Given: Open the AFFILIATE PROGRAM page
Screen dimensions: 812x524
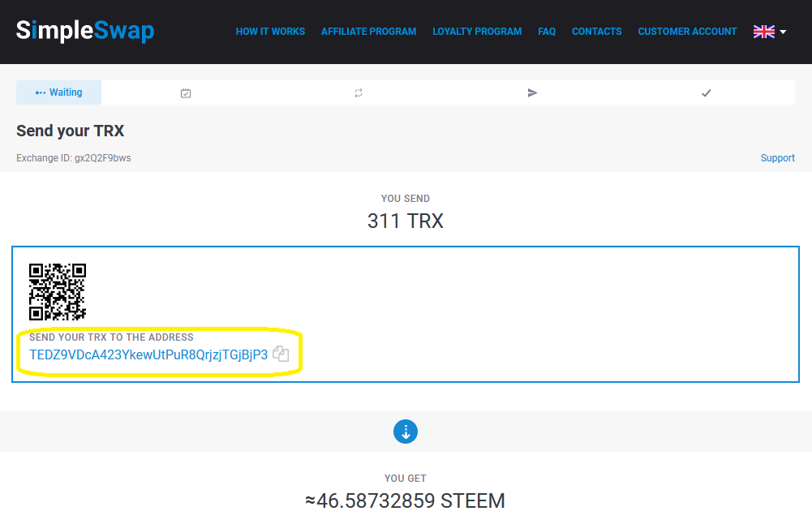Looking at the screenshot, I should (x=369, y=32).
